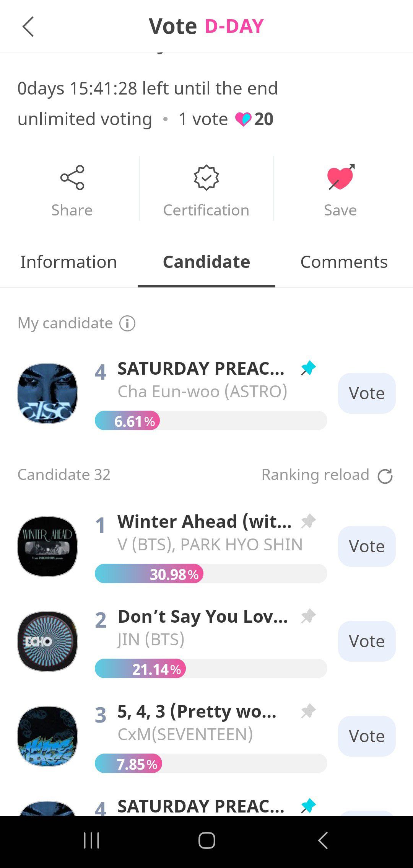Tap the ECHO album cover thumbnail

point(47,641)
